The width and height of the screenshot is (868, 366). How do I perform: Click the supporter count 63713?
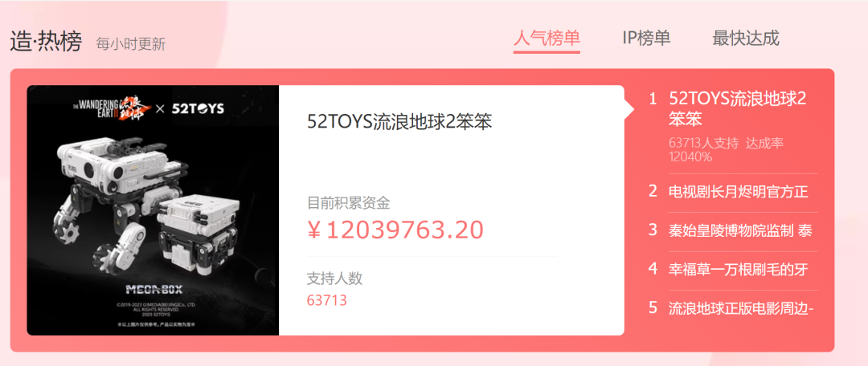pos(326,300)
